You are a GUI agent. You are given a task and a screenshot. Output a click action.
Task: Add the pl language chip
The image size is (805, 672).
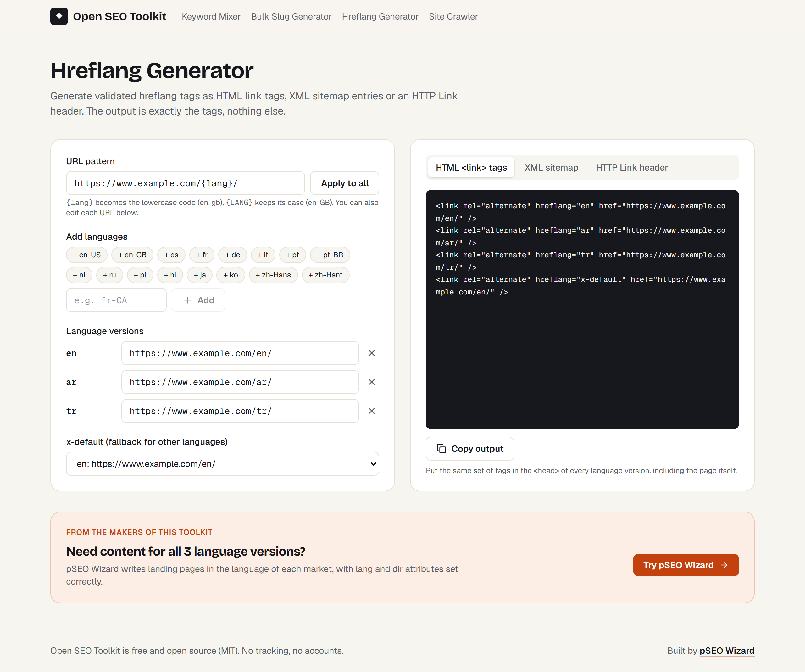[x=140, y=275]
